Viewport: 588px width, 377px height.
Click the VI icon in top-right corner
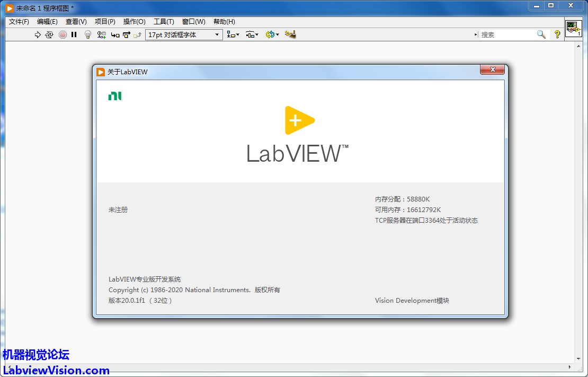[x=573, y=29]
